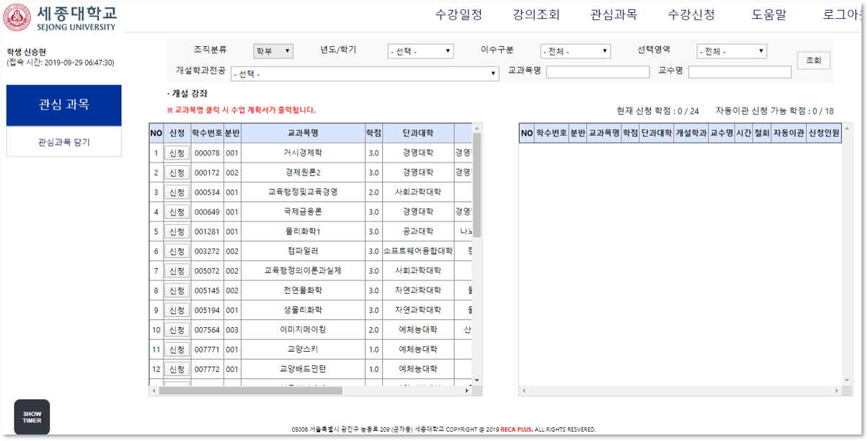Open the 경제원론2 course syllabus

tap(303, 173)
